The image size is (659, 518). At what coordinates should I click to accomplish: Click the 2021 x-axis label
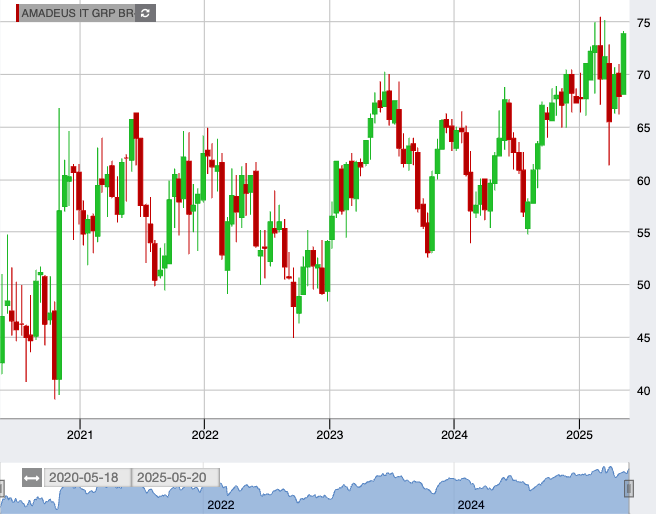click(x=80, y=434)
